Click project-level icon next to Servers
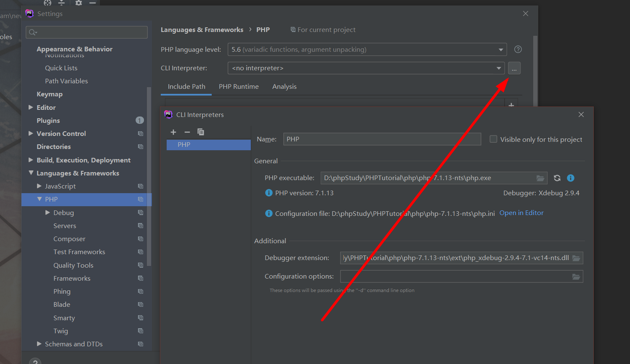Viewport: 630px width, 364px height. 141,226
